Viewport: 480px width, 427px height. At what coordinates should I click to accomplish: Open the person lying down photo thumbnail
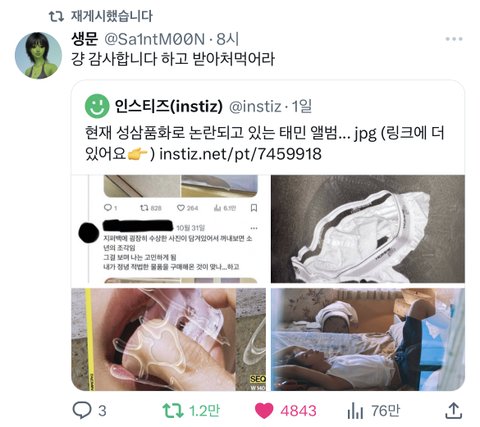pos(368,339)
